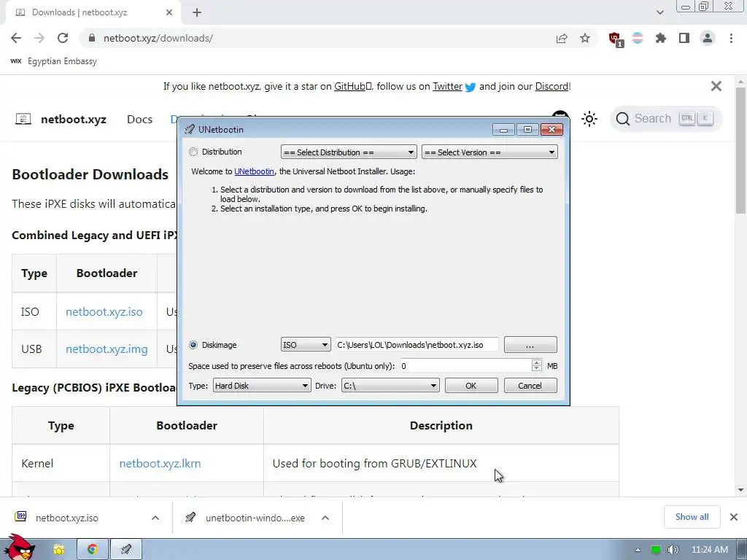
Task: Click the netboot.xyz logo icon
Action: [23, 119]
